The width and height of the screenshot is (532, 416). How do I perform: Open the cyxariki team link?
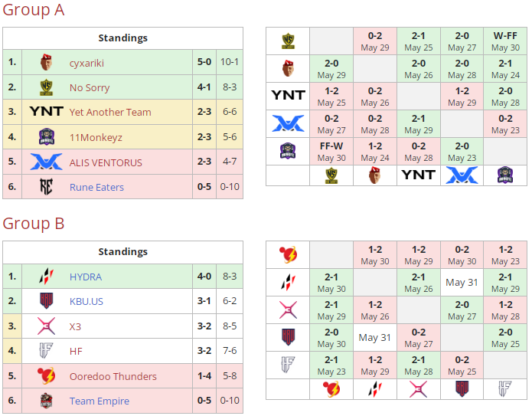pos(86,63)
